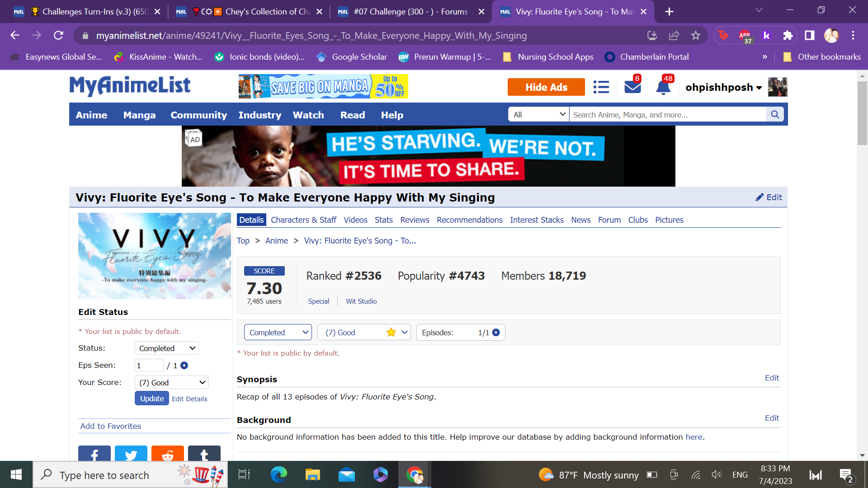Open Anime menu in navigation bar
The width and height of the screenshot is (868, 488).
click(x=92, y=115)
